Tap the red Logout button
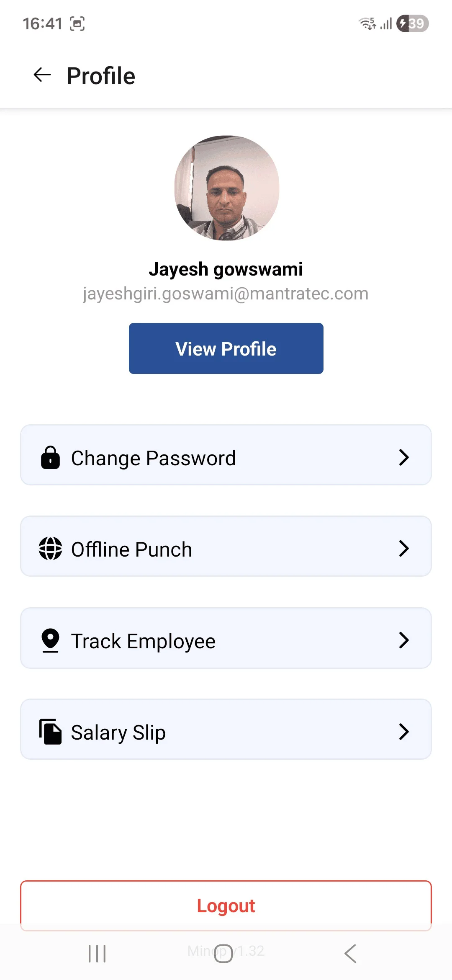Screen dimensions: 452x980 (x=226, y=905)
